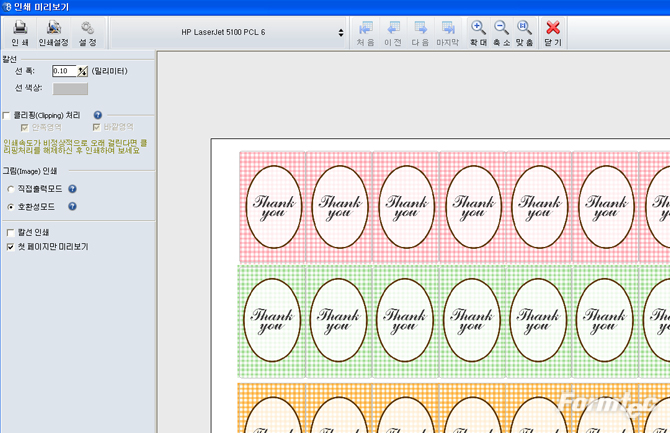
Task: Click the yellow clipping speed notice text
Action: (x=75, y=147)
